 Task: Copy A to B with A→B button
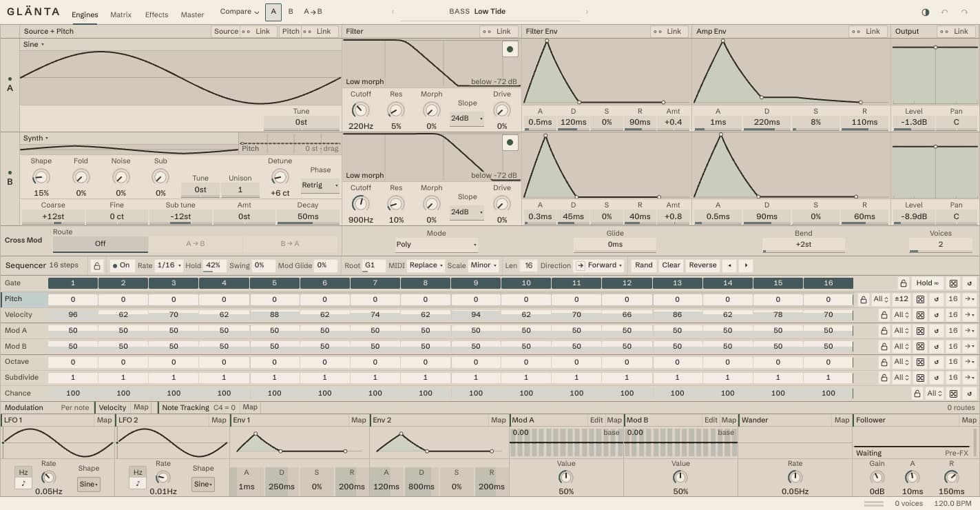pos(313,12)
